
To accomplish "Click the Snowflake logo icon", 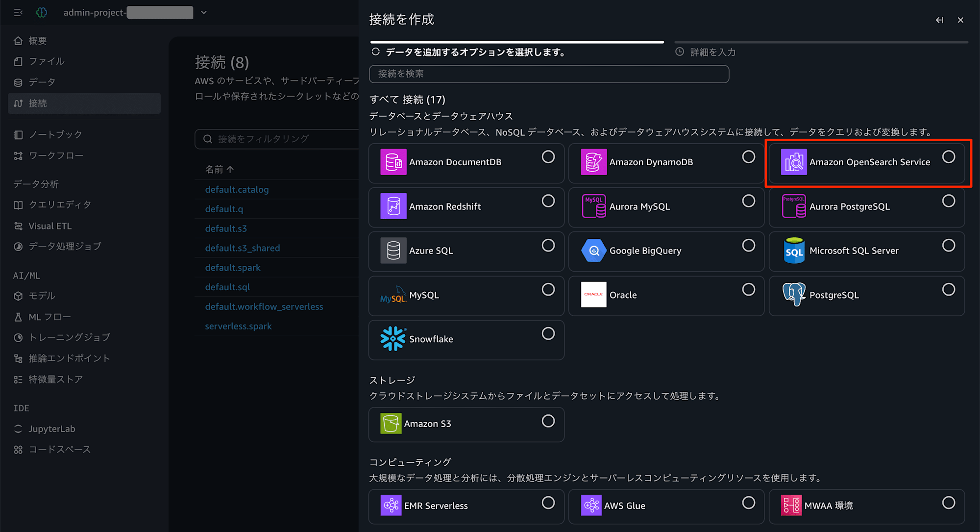I will click(393, 339).
